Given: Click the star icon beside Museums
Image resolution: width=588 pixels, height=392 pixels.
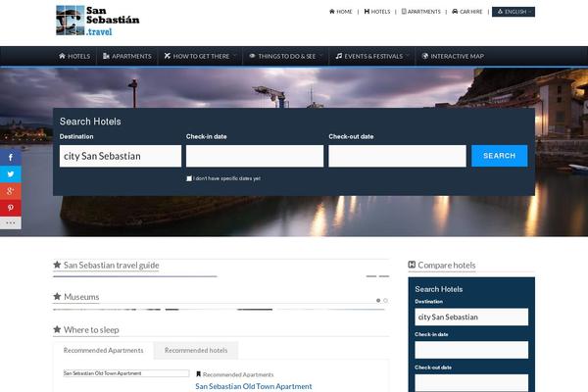Looking at the screenshot, I should pyautogui.click(x=57, y=296).
